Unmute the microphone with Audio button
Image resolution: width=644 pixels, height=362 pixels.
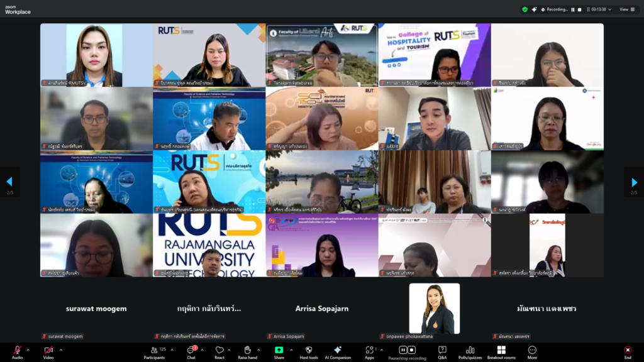click(17, 350)
